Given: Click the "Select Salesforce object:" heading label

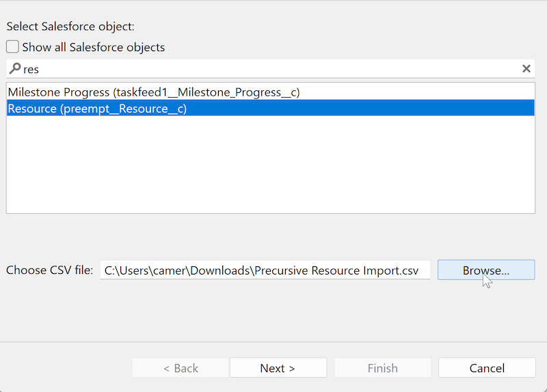Looking at the screenshot, I should click(70, 27).
